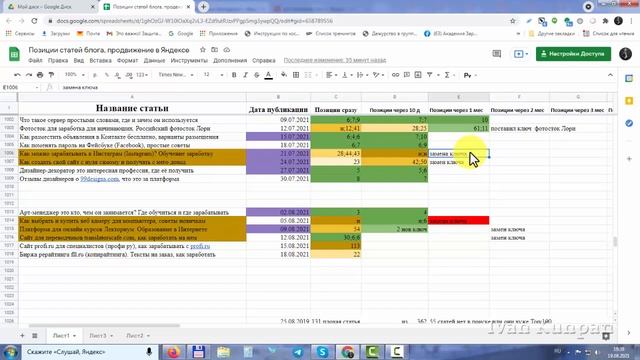
Task: Bookmark this page with address bar star
Action: click(513, 21)
